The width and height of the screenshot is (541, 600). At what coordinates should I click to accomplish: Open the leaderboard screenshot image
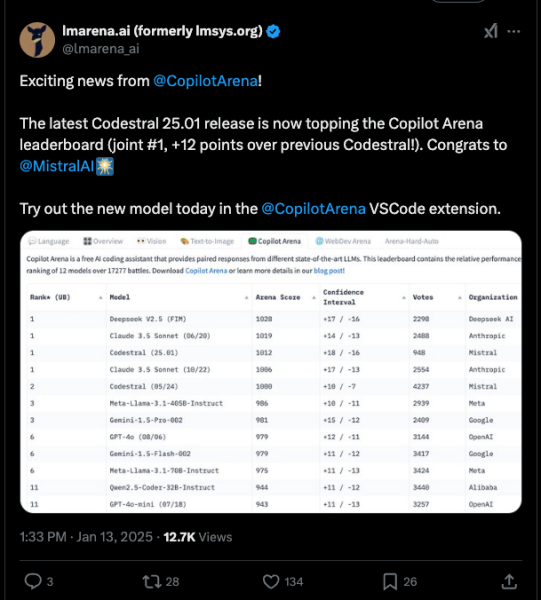tap(271, 372)
